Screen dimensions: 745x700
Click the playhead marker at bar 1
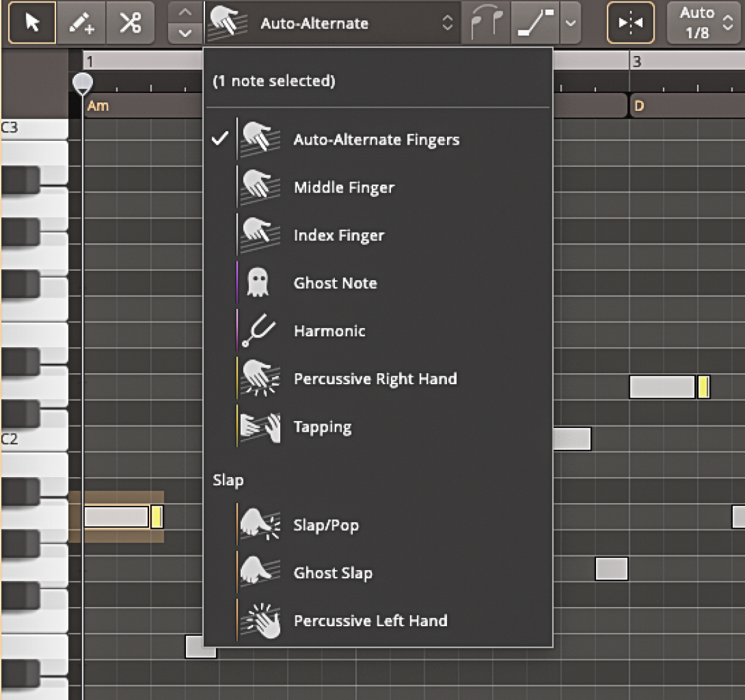(x=83, y=83)
